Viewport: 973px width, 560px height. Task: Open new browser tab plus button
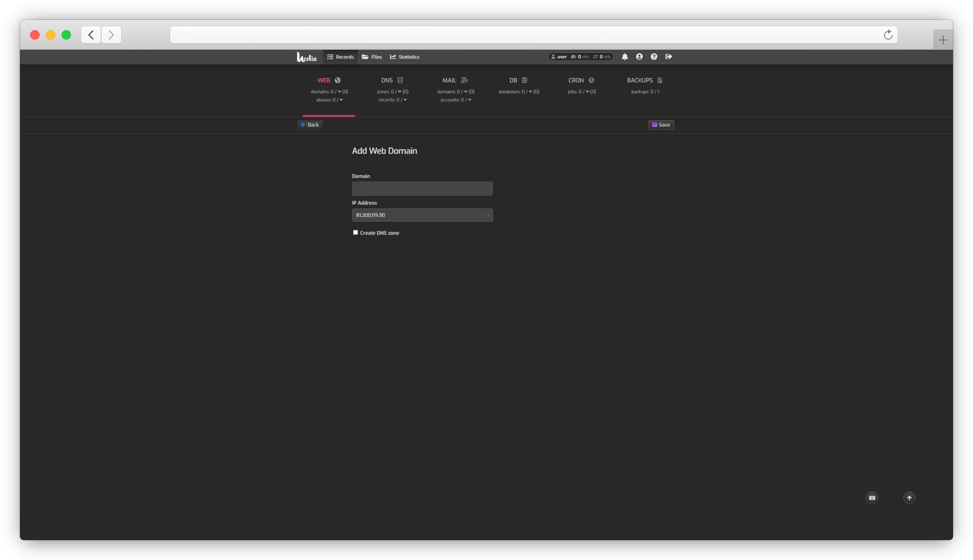[x=943, y=40]
